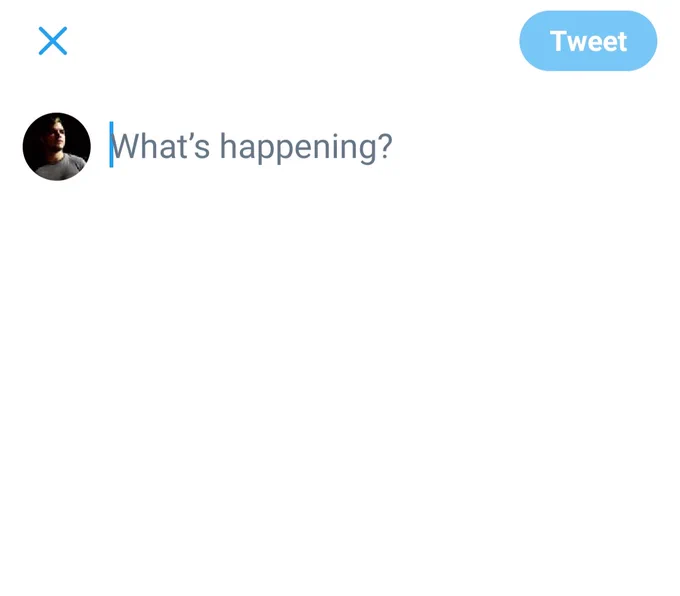Post using the Tweet pill button

pyautogui.click(x=588, y=41)
